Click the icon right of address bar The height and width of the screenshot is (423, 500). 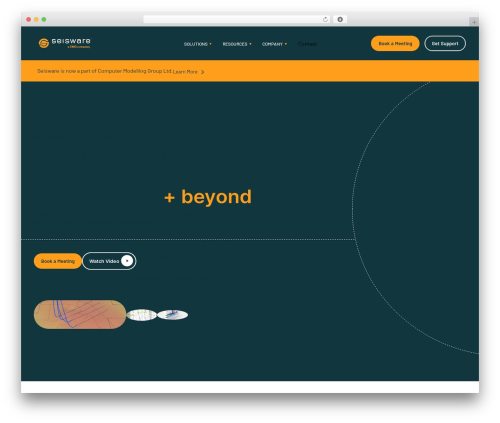click(340, 20)
